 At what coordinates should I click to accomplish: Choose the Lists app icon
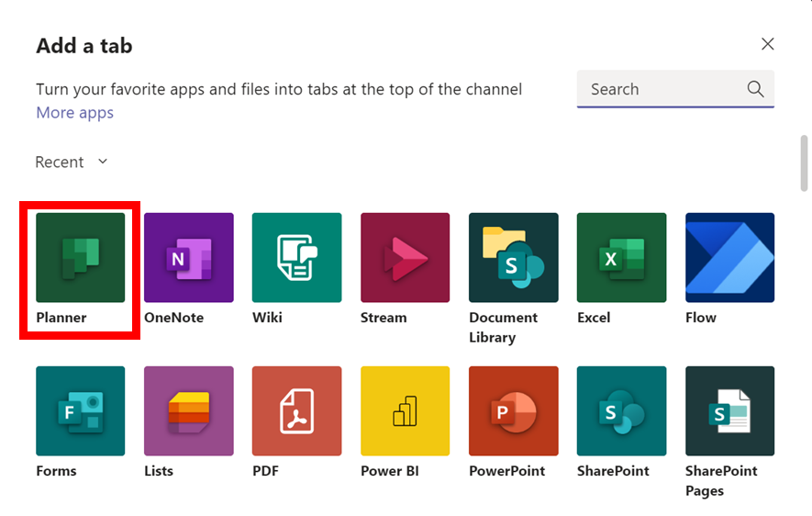coord(188,410)
